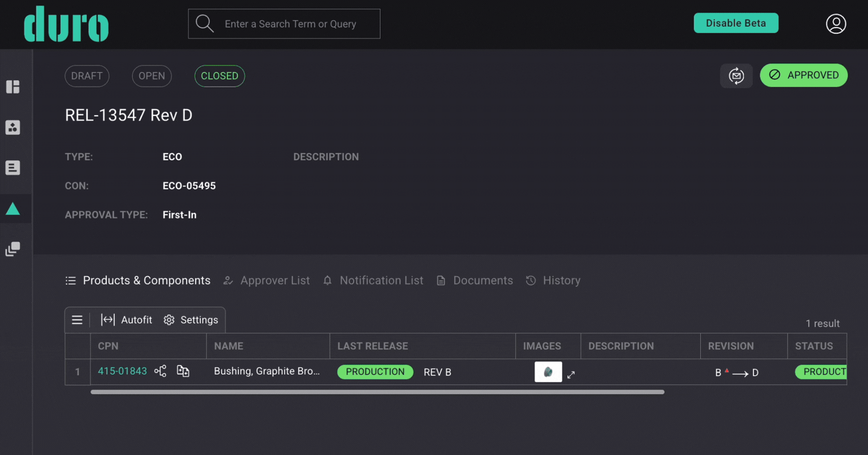Viewport: 868px width, 455px height.
Task: Click the resend notification email icon
Action: pyautogui.click(x=736, y=76)
